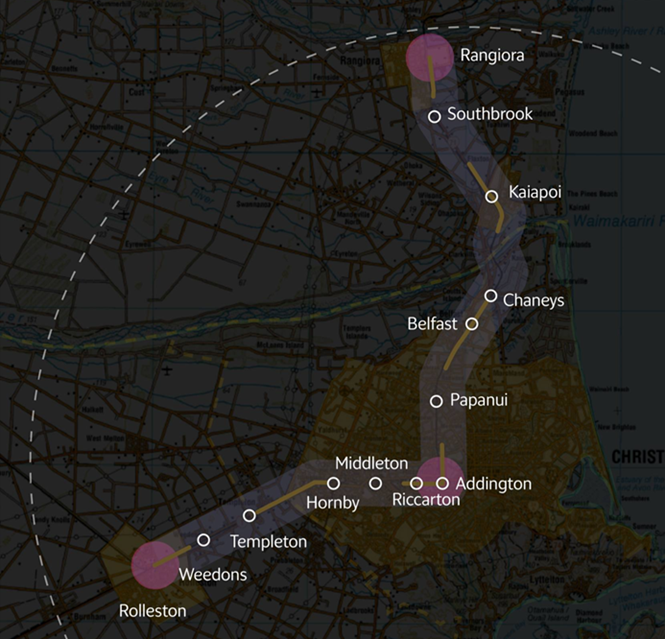Click the Papanui text label
Screen dimensions: 665x639
click(x=479, y=400)
